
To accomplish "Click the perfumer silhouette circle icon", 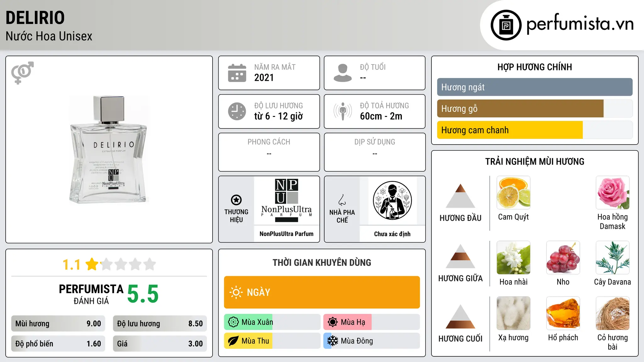I will coord(392,200).
